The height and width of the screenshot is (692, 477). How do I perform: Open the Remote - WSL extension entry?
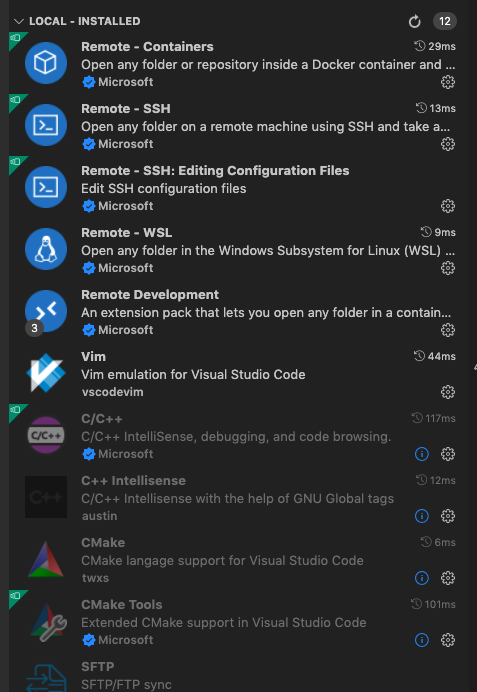point(239,250)
